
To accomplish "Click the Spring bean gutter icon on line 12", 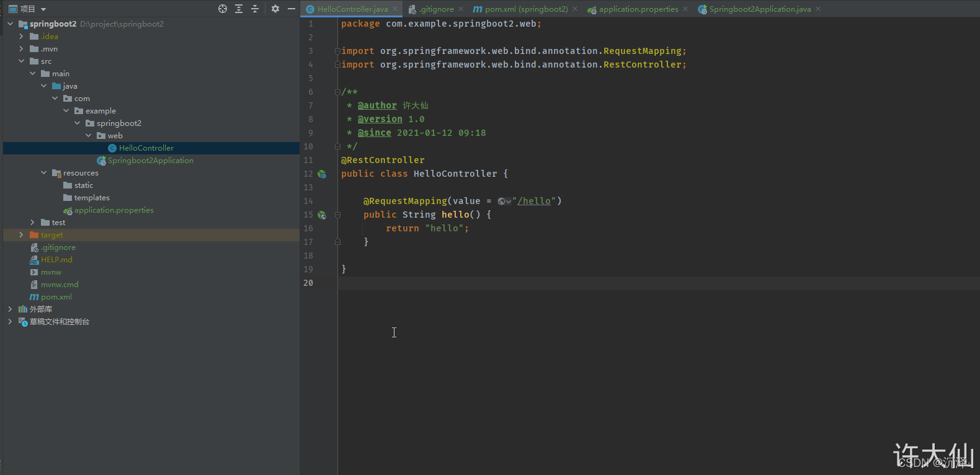I will [322, 174].
